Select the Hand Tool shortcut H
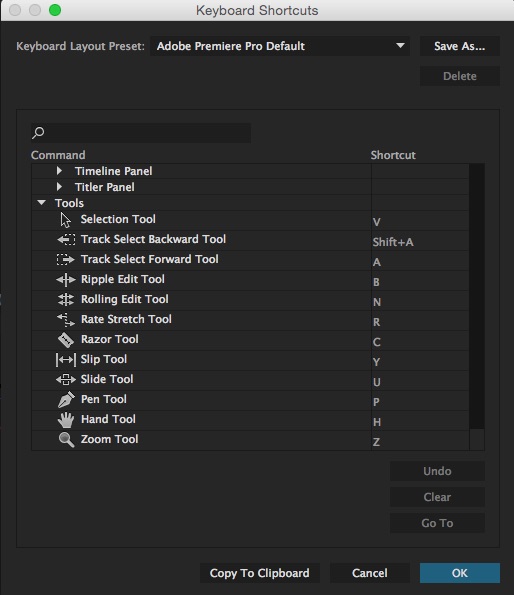 (377, 422)
